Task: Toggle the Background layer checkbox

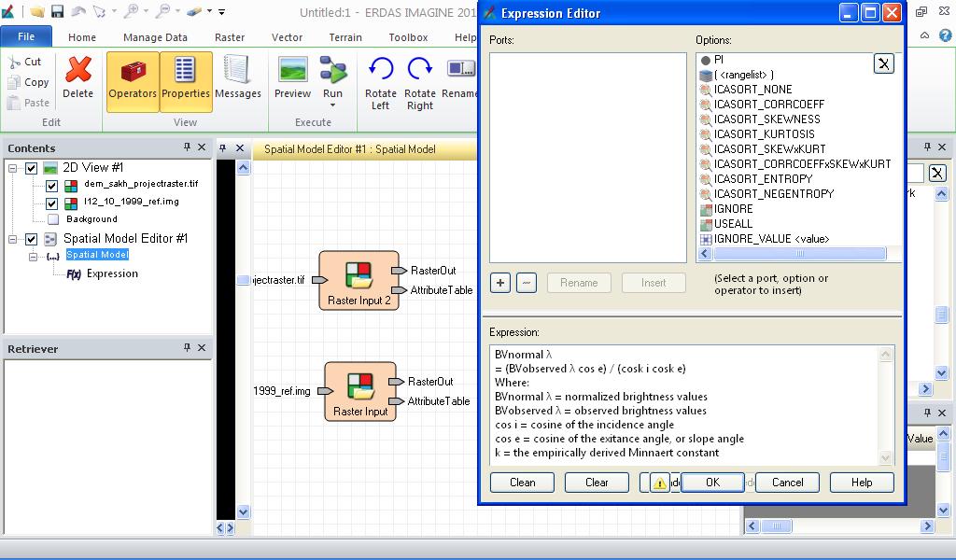Action: point(53,219)
